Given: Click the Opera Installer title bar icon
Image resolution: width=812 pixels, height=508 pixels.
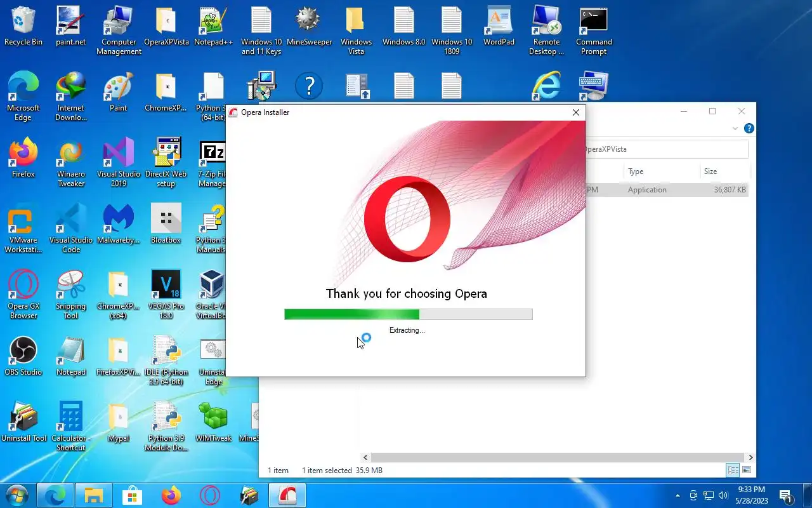Looking at the screenshot, I should (233, 112).
